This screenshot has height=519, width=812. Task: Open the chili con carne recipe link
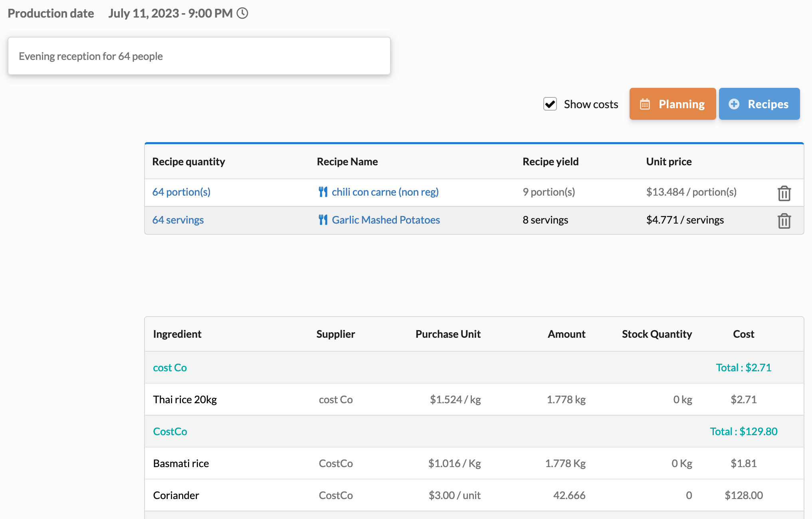(x=385, y=192)
